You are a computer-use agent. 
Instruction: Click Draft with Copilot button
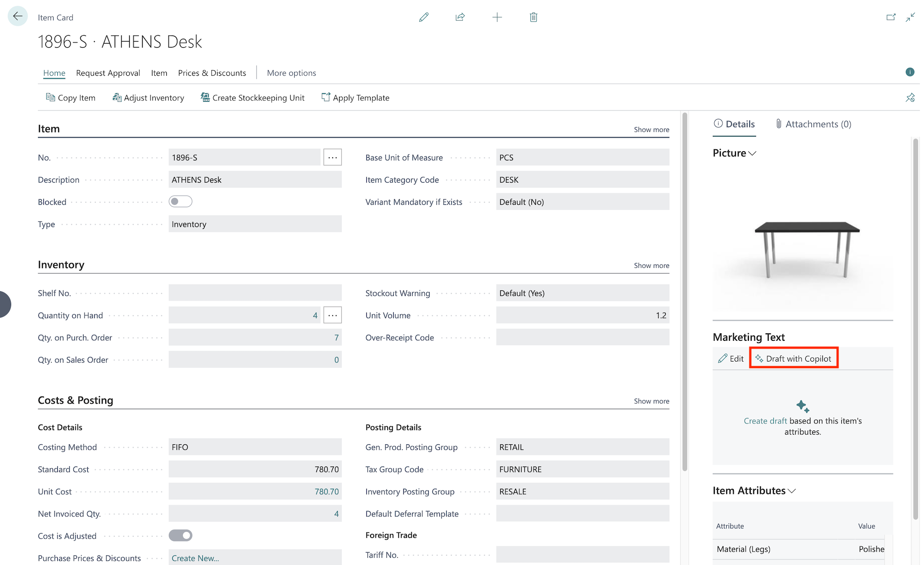point(794,358)
